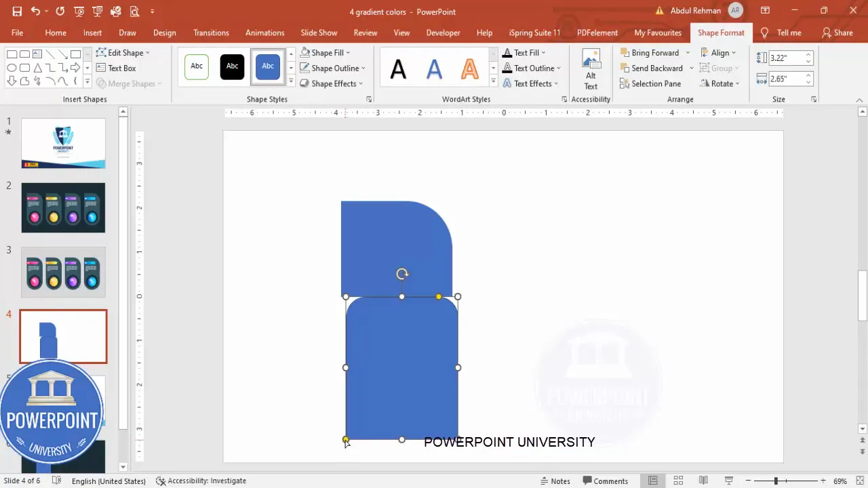
Task: Click the shape height input field 3.22"
Action: (x=791, y=58)
